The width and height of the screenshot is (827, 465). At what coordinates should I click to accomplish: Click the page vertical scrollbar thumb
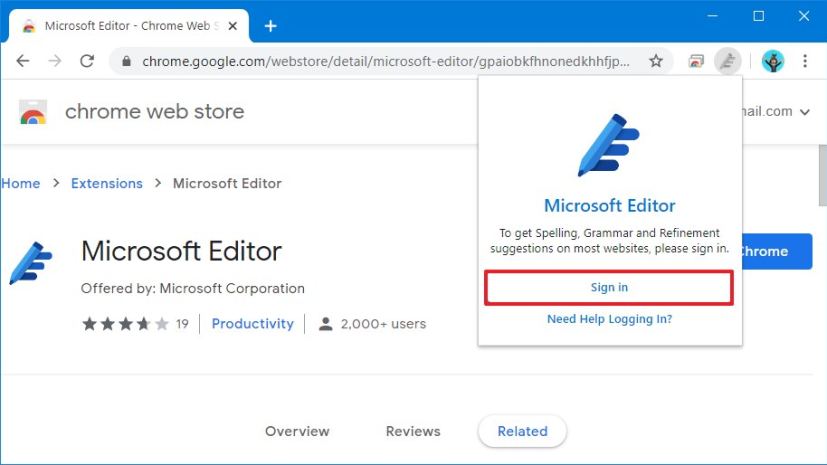(x=822, y=176)
